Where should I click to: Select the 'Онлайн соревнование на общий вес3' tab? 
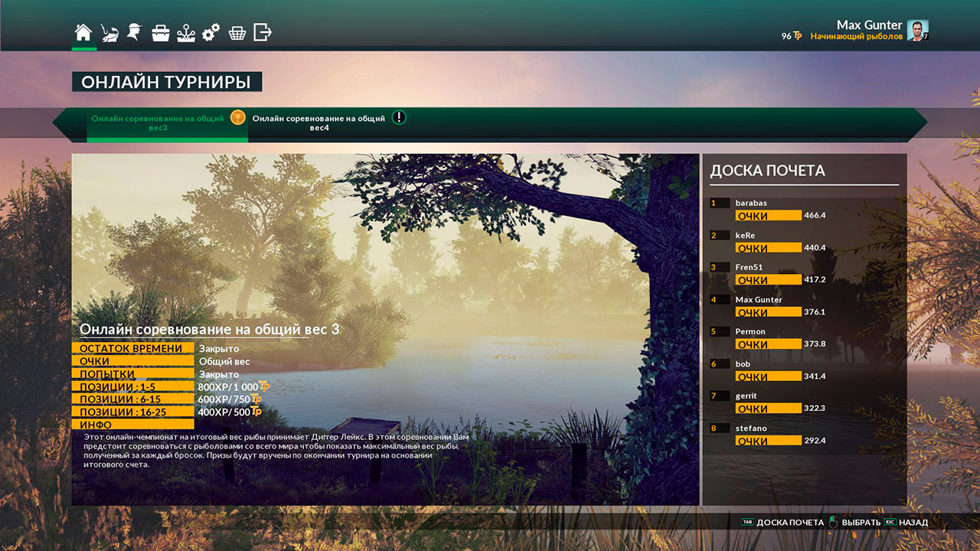point(158,123)
